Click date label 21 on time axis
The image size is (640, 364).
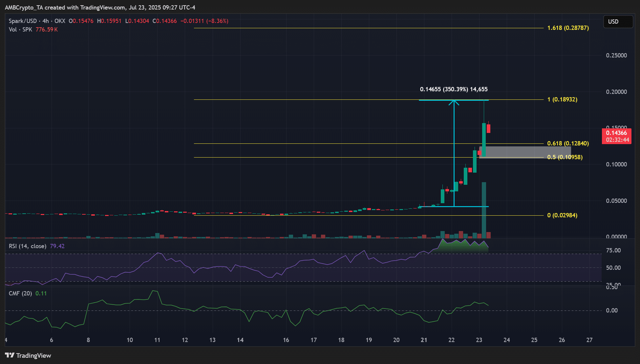point(424,340)
